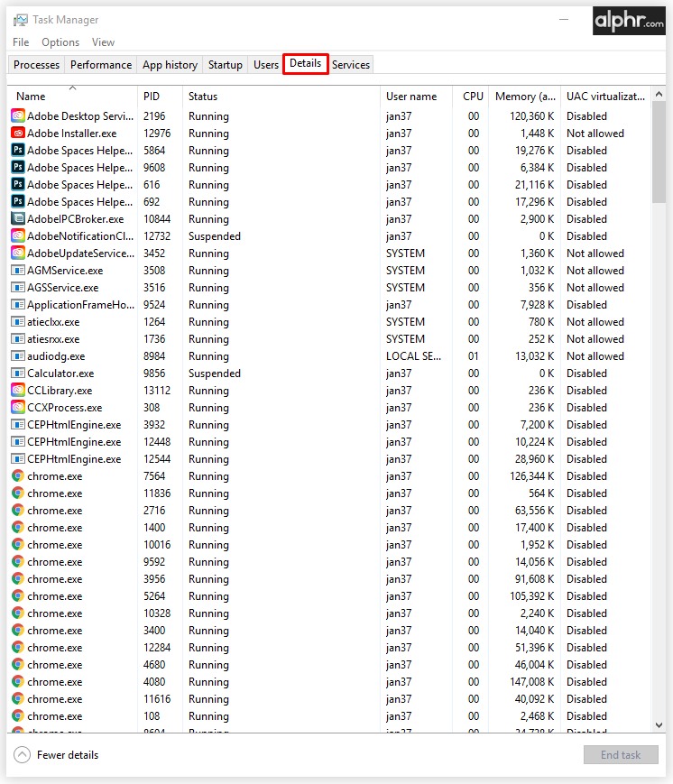Collapse view with Fewer details

tap(56, 754)
